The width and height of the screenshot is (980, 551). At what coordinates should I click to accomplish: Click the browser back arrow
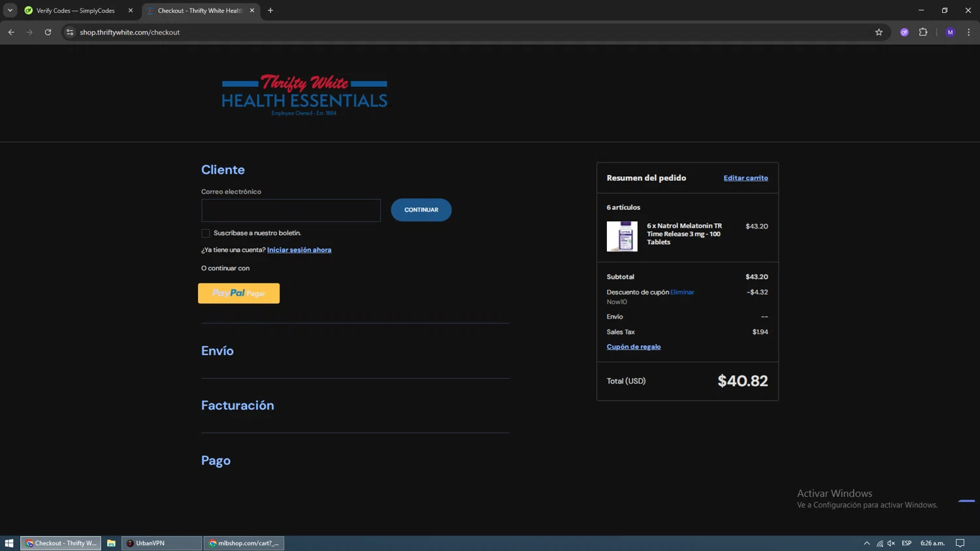[11, 32]
